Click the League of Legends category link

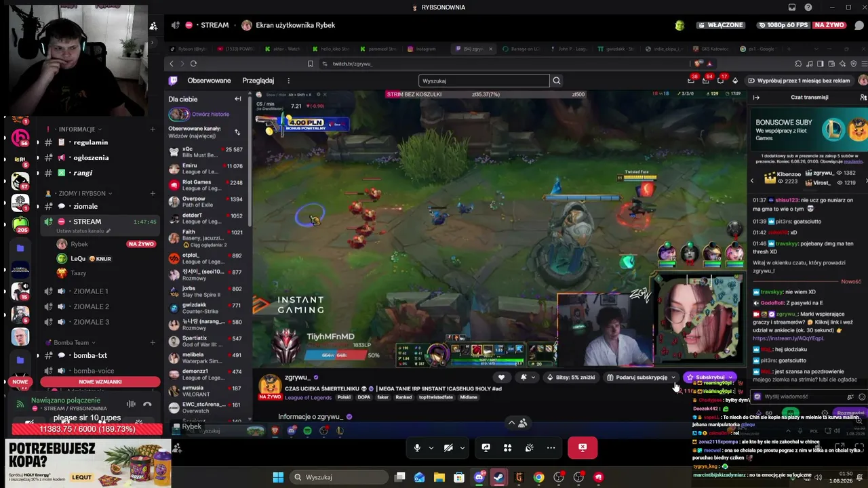pyautogui.click(x=308, y=398)
